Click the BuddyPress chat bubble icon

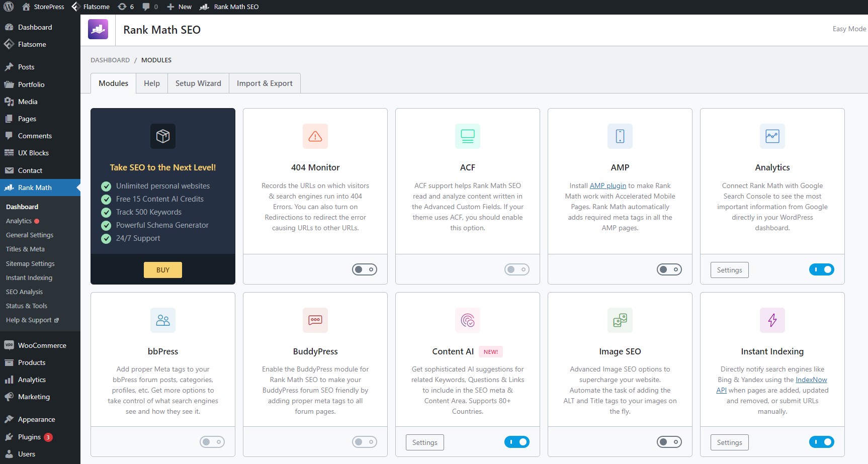pyautogui.click(x=315, y=320)
